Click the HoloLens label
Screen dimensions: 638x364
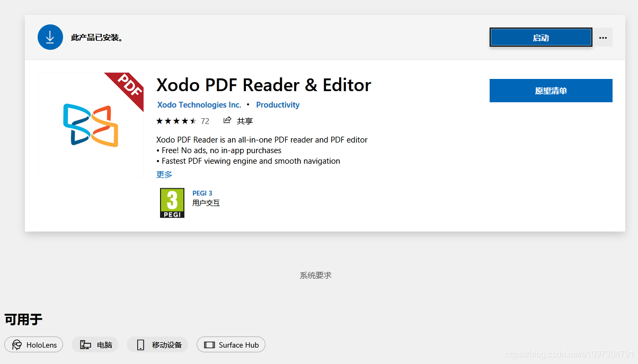click(x=42, y=345)
